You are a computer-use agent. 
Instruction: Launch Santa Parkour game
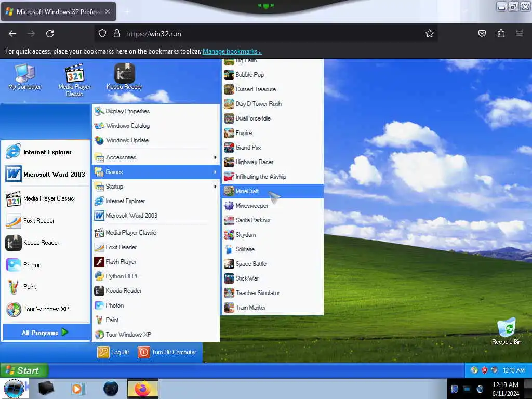tap(272, 220)
